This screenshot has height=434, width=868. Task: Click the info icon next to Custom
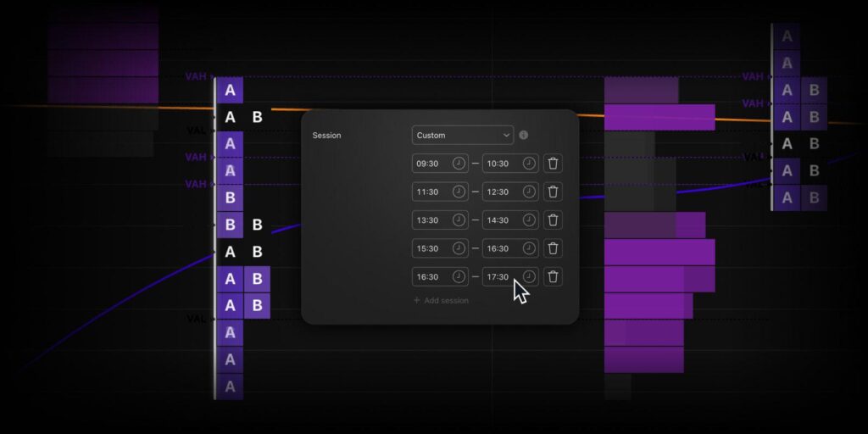pos(524,135)
